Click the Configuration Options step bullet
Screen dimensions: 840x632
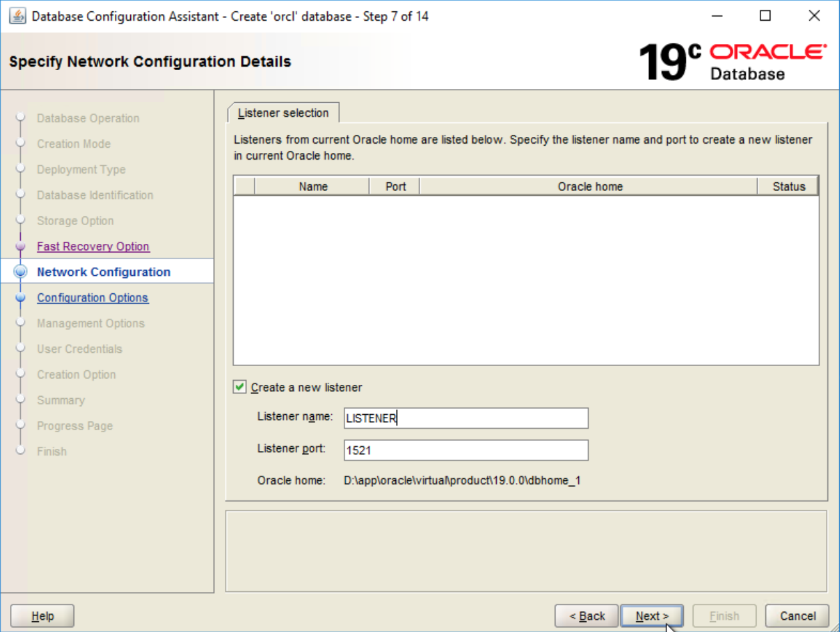tap(20, 298)
